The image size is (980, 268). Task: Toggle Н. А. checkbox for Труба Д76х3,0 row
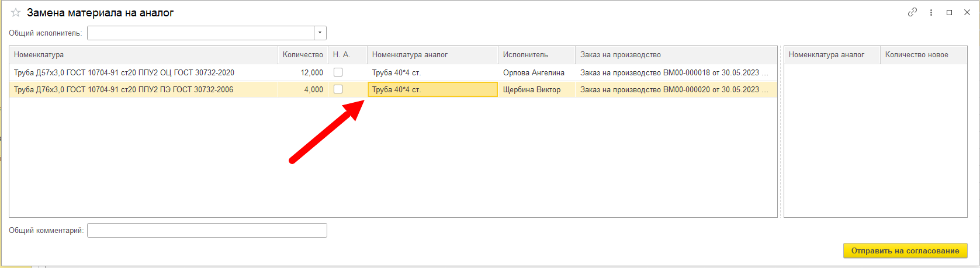338,89
